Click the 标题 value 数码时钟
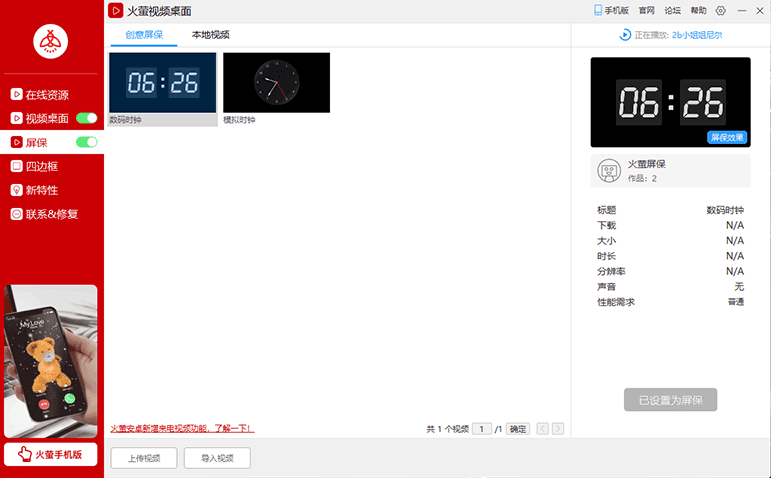Screen dimensions: 771x478 [725, 210]
